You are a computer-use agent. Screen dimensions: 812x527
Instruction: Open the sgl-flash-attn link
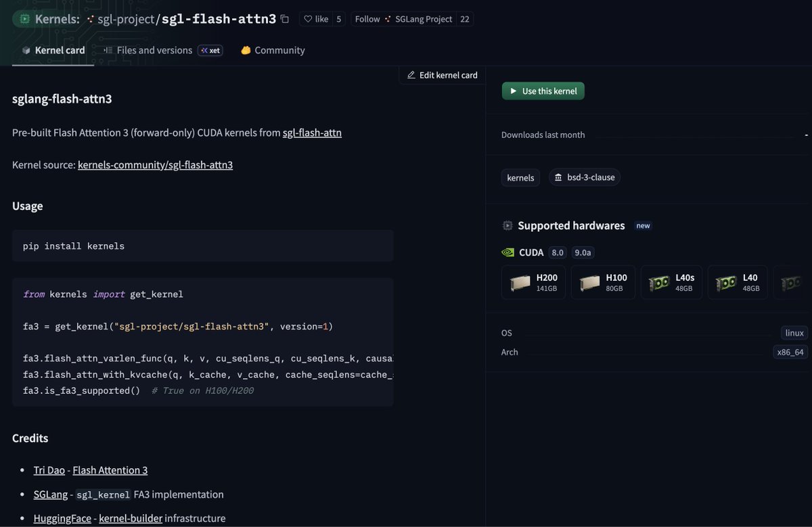coord(312,133)
